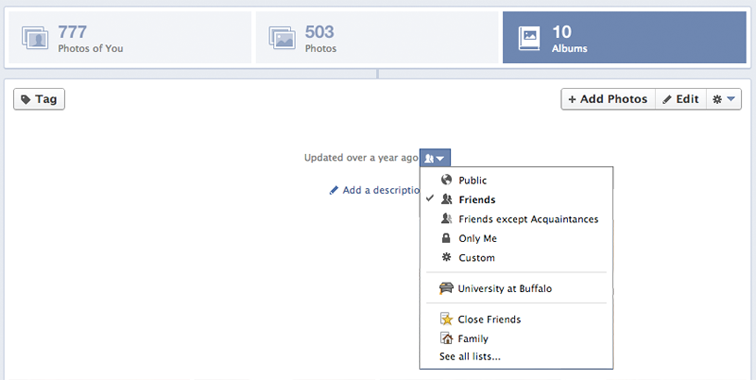This screenshot has width=756, height=380.
Task: Click the University at Buffalo building icon
Action: click(x=446, y=288)
